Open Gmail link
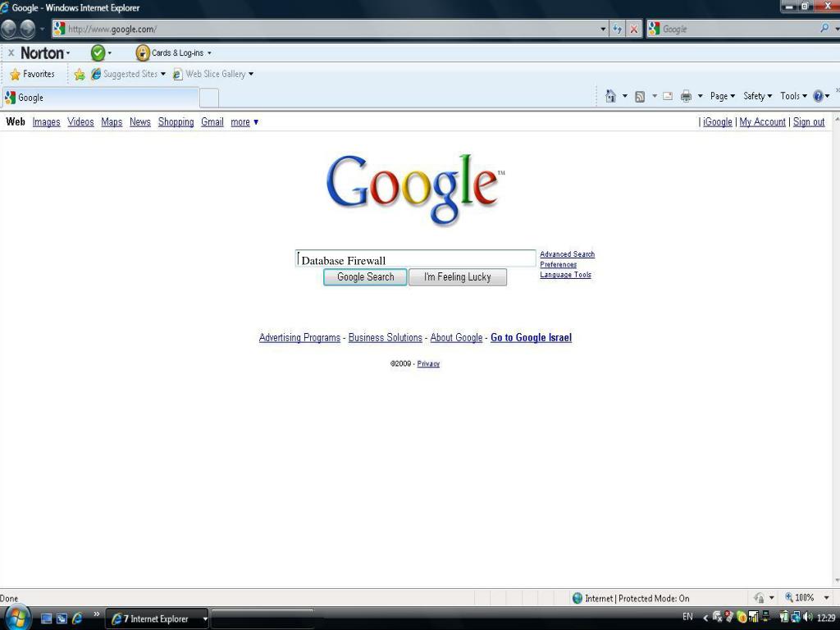840x630 pixels. click(x=212, y=121)
